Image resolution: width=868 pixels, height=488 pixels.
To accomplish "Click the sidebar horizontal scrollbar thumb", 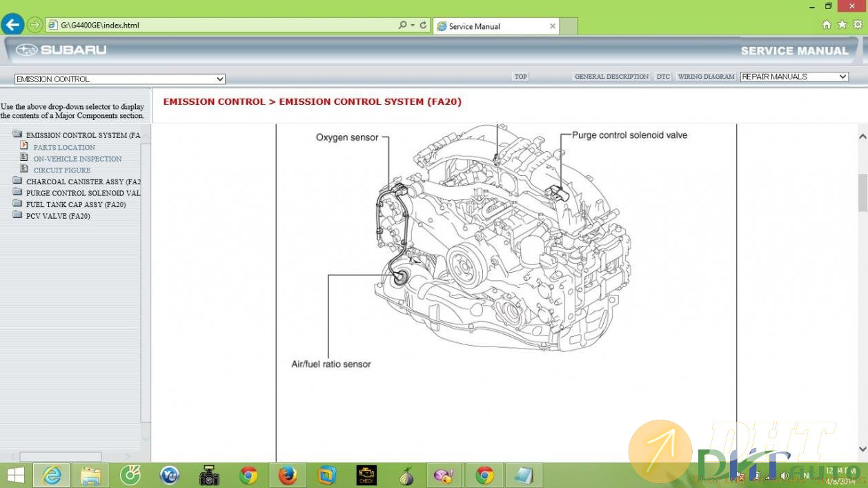I will pyautogui.click(x=60, y=456).
